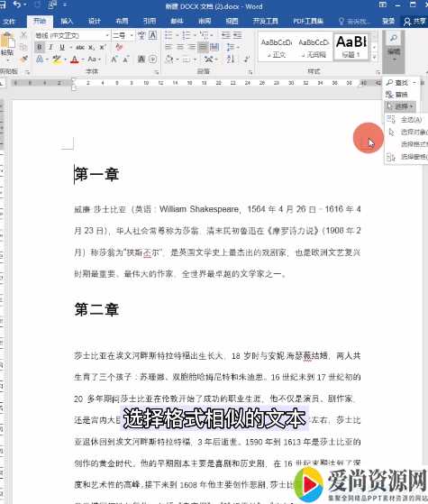Click the Bullets list icon
This screenshot has width=428, height=504.
(x=169, y=35)
